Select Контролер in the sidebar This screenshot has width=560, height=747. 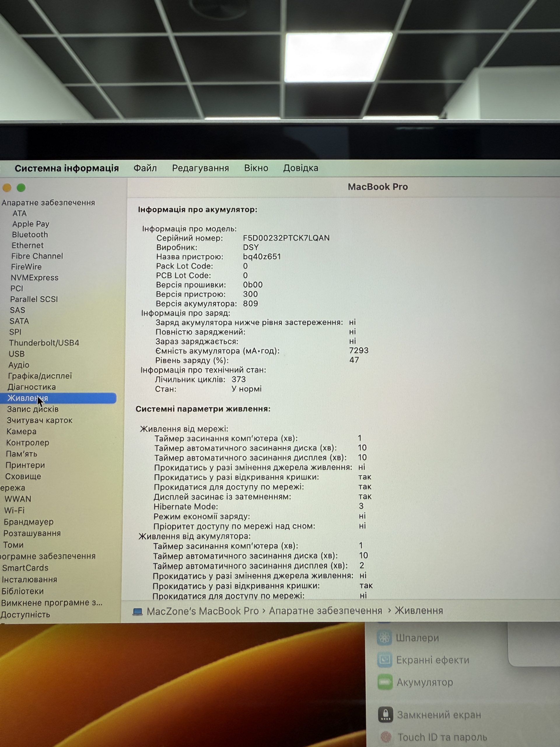(x=28, y=443)
